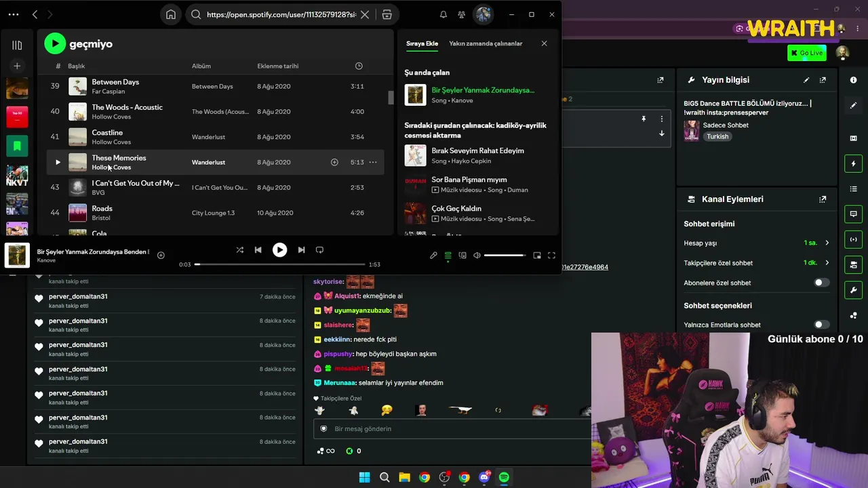Open the Spotify three-dot app menu
Image resolution: width=868 pixels, height=488 pixels.
(x=14, y=14)
